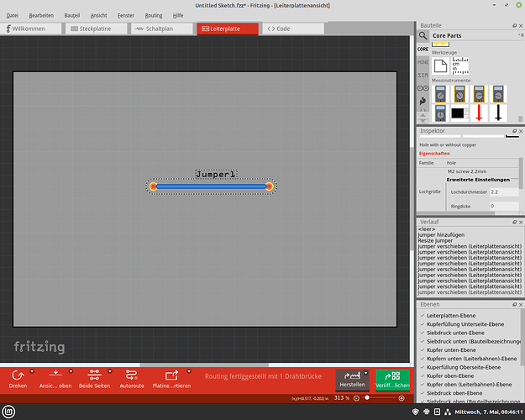Screen dimensions: 525x420
Task: Click the printer tray icon
Action: (x=426, y=412)
